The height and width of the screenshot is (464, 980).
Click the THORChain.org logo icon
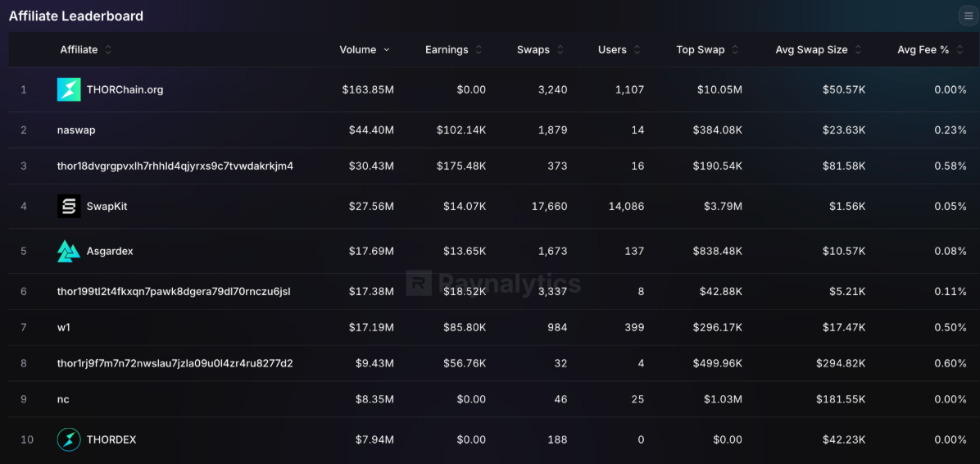coord(69,89)
